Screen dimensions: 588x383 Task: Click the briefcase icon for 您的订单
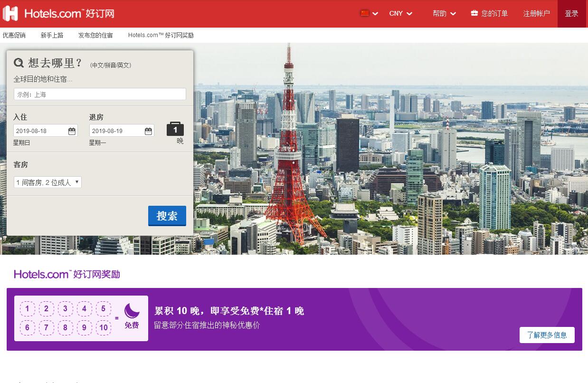coord(474,13)
